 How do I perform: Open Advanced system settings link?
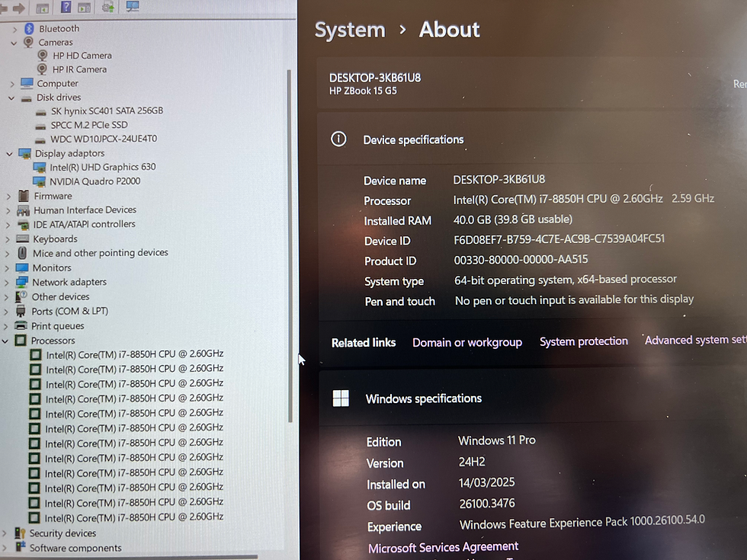point(695,340)
